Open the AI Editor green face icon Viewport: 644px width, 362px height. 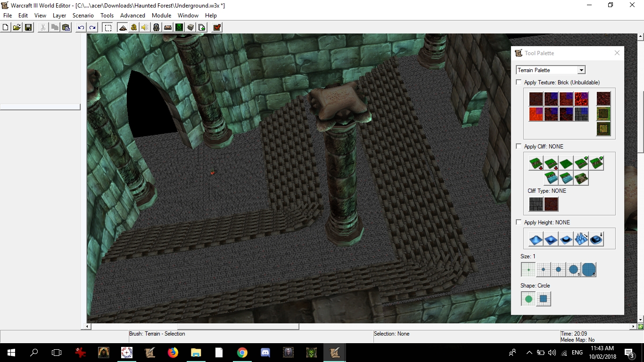coord(179,27)
